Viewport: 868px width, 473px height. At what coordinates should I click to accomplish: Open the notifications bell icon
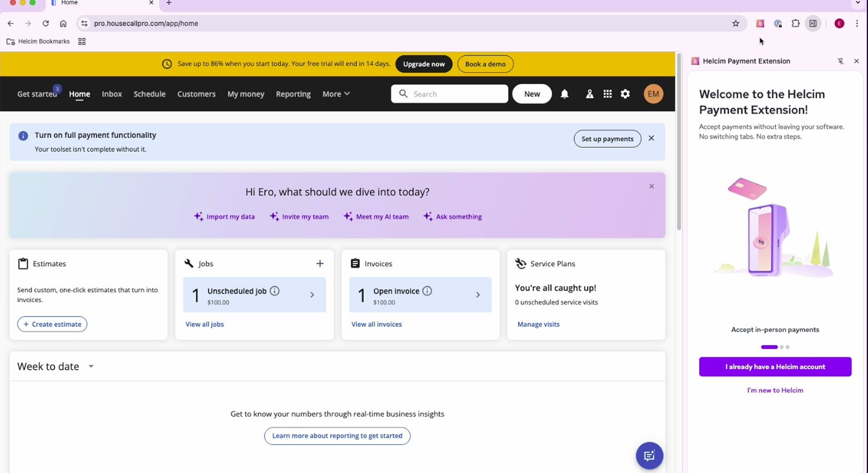tap(564, 94)
